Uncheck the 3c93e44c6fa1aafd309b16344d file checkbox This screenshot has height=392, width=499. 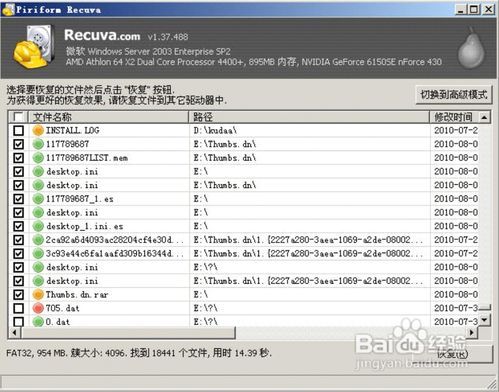coord(19,253)
